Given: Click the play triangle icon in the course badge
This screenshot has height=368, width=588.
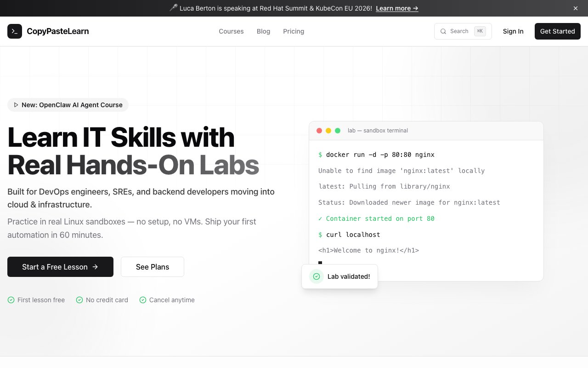Looking at the screenshot, I should click(x=16, y=105).
